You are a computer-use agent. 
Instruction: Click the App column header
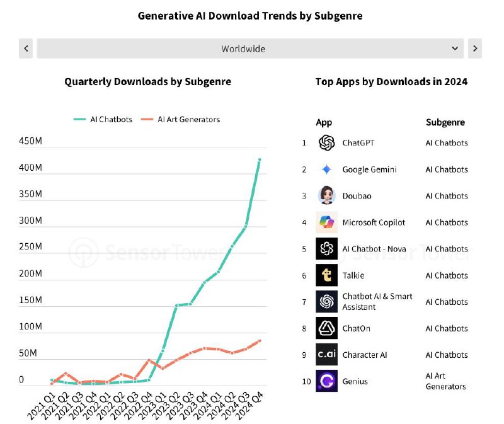pyautogui.click(x=324, y=122)
